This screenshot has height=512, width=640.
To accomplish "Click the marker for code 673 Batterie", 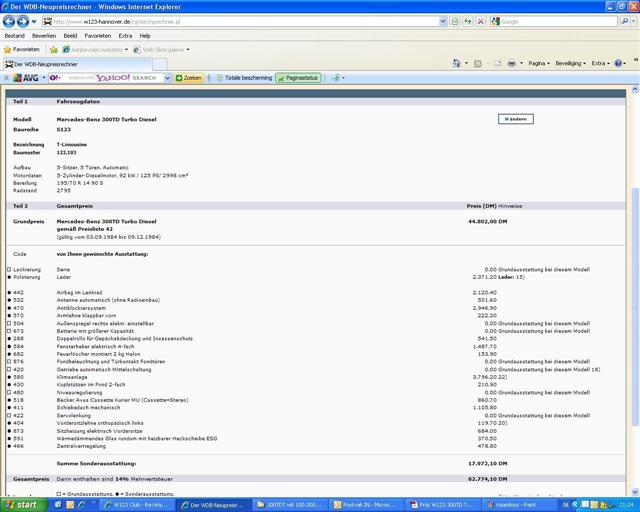I will tap(9, 331).
